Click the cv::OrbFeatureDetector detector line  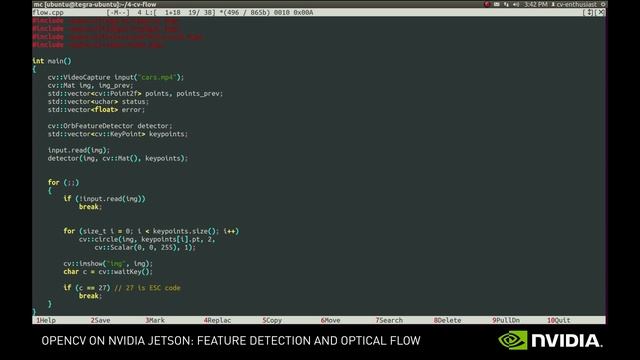(x=110, y=126)
